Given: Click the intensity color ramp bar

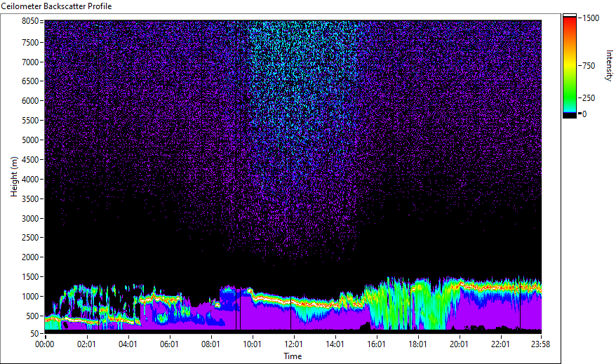Looking at the screenshot, I should (x=569, y=65).
